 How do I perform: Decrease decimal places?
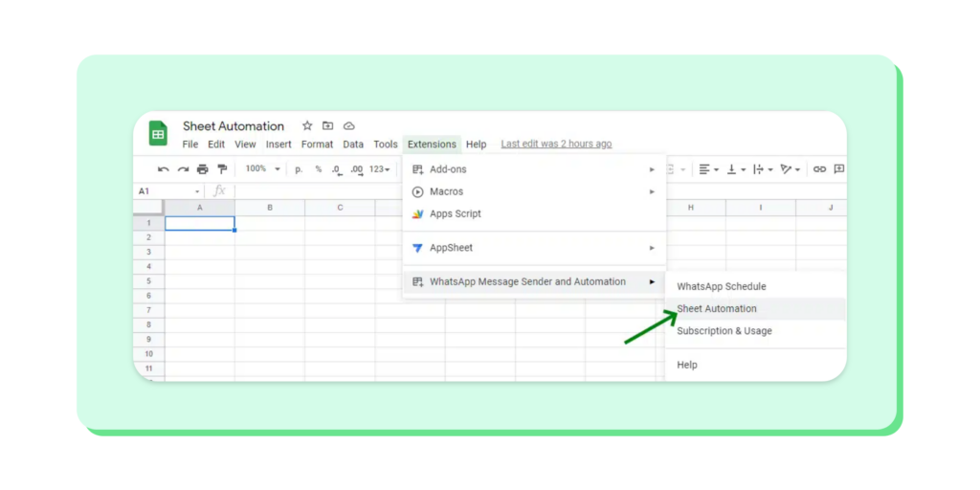point(337,170)
